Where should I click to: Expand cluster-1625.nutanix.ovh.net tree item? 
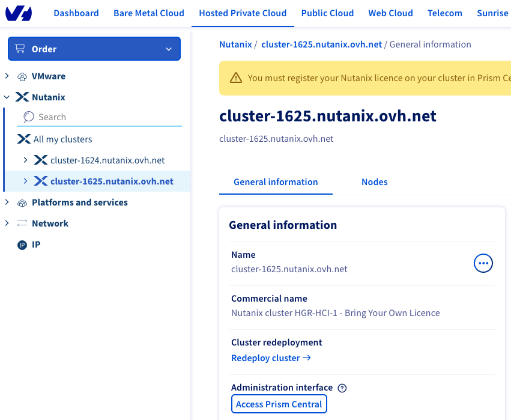(x=25, y=181)
